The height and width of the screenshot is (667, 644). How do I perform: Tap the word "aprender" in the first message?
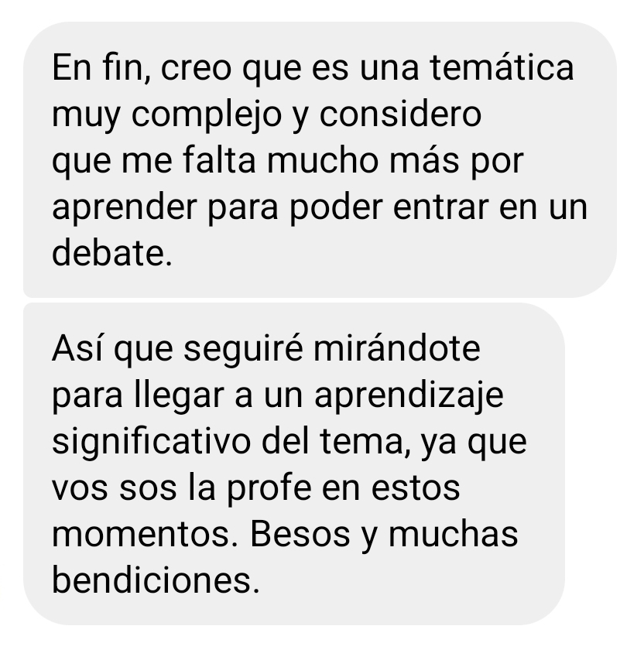(125, 209)
